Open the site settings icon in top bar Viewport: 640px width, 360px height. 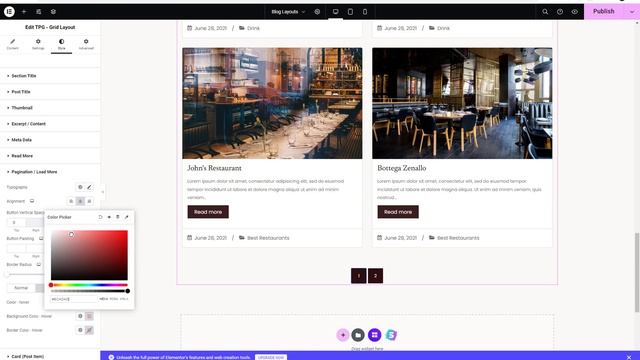38,12
